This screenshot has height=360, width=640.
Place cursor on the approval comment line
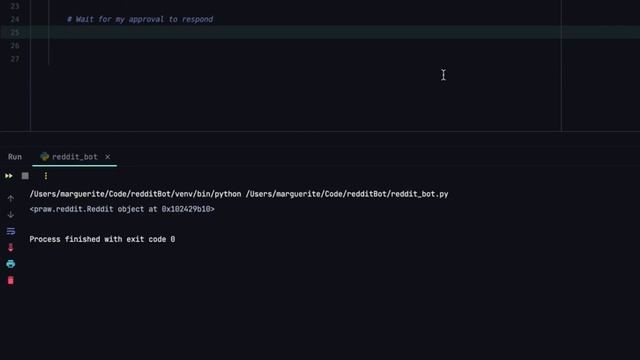point(140,19)
